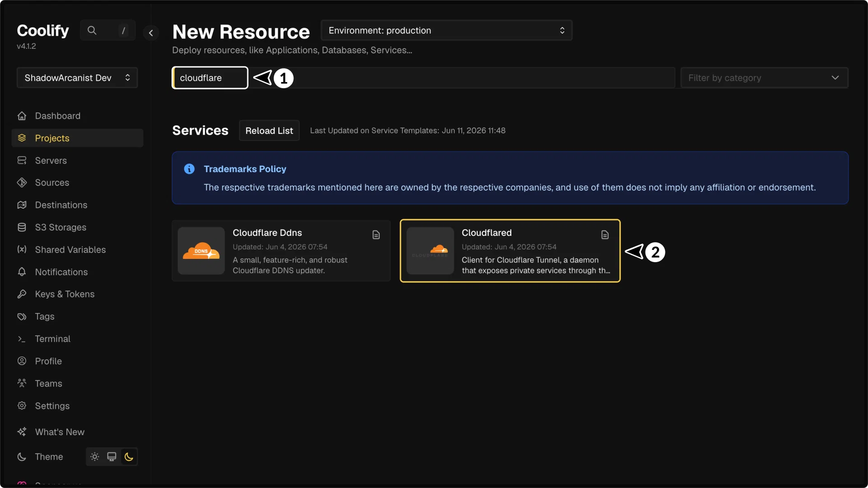Collapse the sidebar with the chevron button
The height and width of the screenshot is (488, 868).
pyautogui.click(x=151, y=33)
